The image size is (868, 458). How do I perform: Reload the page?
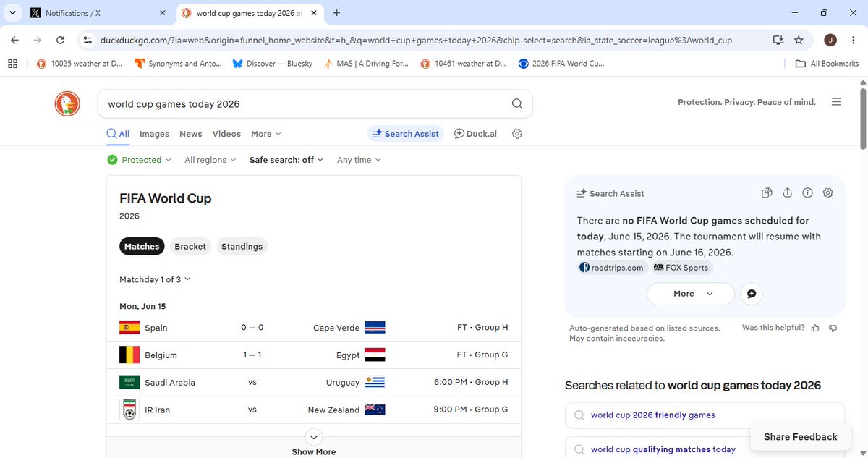pos(61,41)
